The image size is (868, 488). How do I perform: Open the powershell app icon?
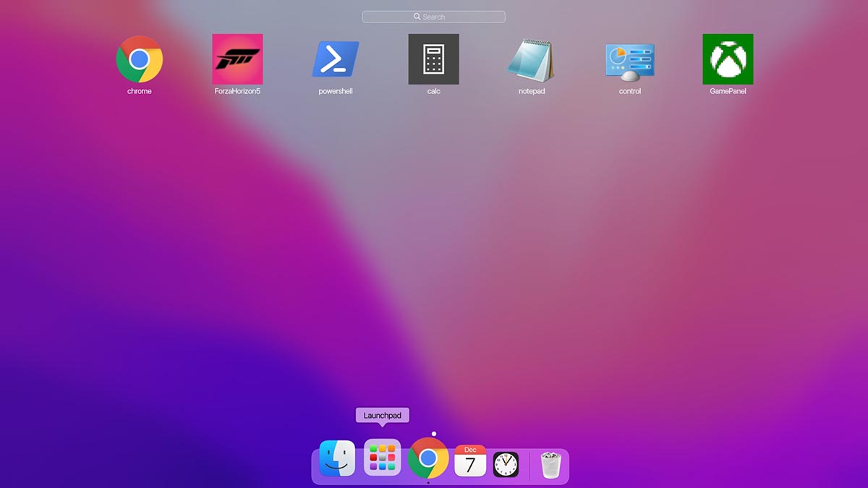[336, 59]
